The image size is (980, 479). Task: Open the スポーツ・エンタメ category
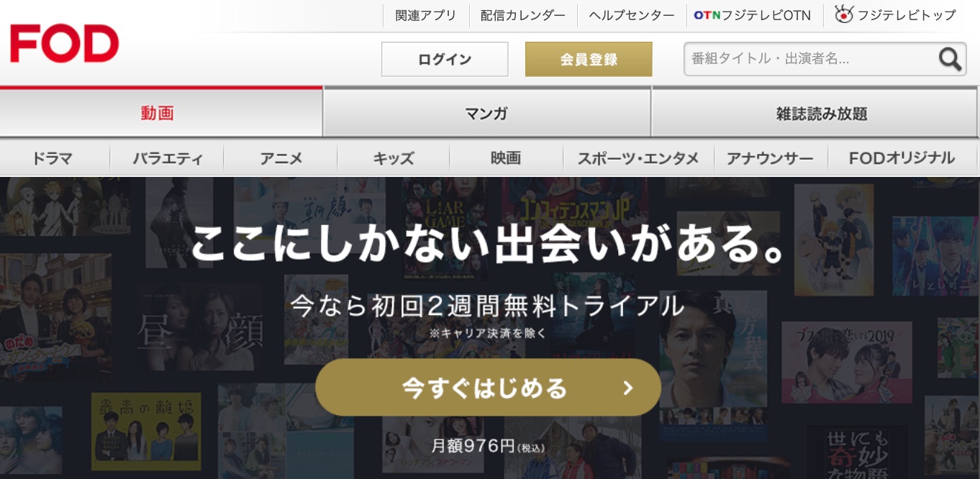tap(638, 158)
